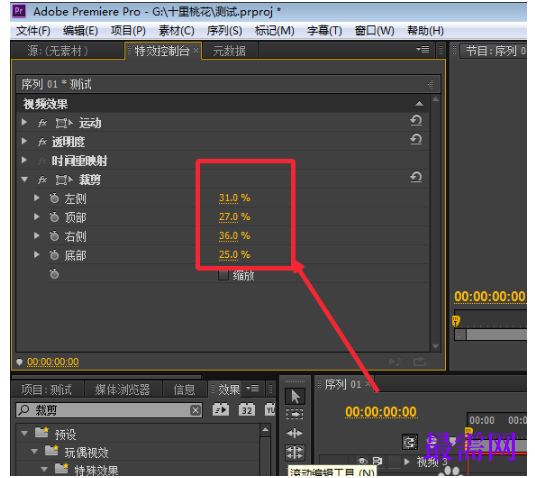Image resolution: width=535 pixels, height=478 pixels.
Task: Expand the 顶部 crop parameter
Action: [37, 217]
